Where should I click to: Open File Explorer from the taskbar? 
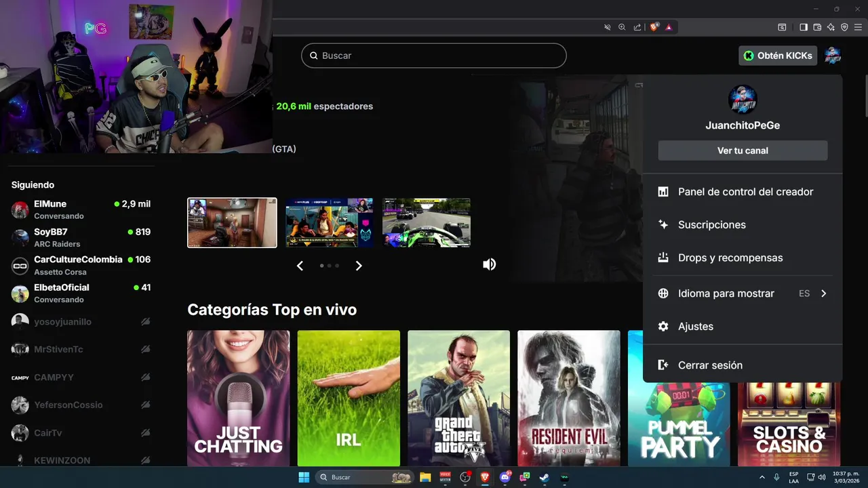pyautogui.click(x=425, y=477)
